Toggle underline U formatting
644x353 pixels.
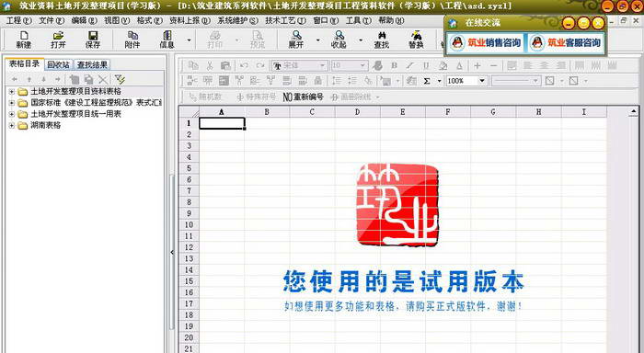(426, 65)
